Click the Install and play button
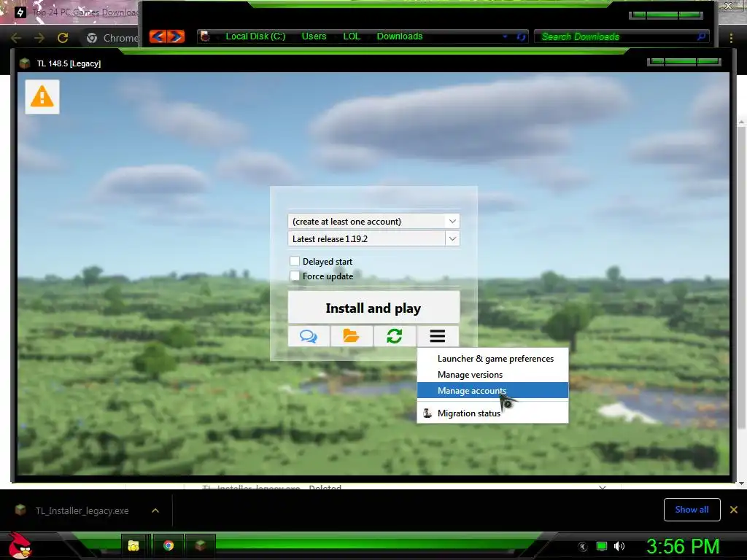The image size is (747, 560). point(373,308)
